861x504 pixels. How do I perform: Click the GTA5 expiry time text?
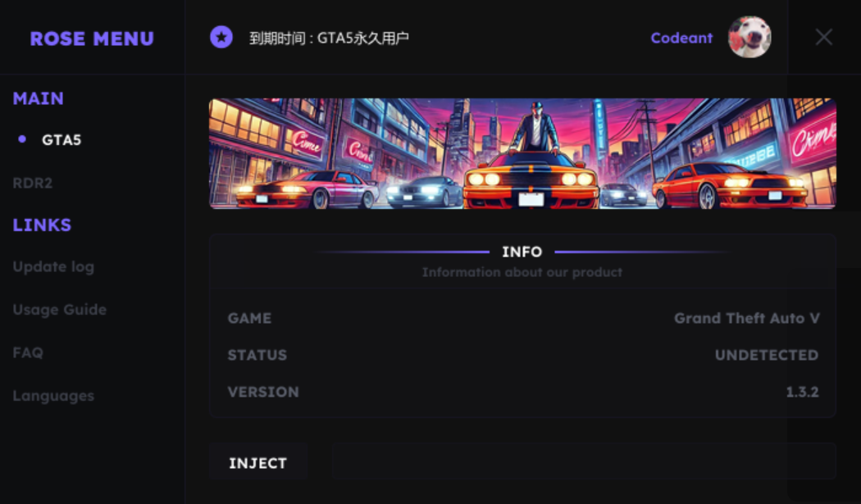click(329, 38)
